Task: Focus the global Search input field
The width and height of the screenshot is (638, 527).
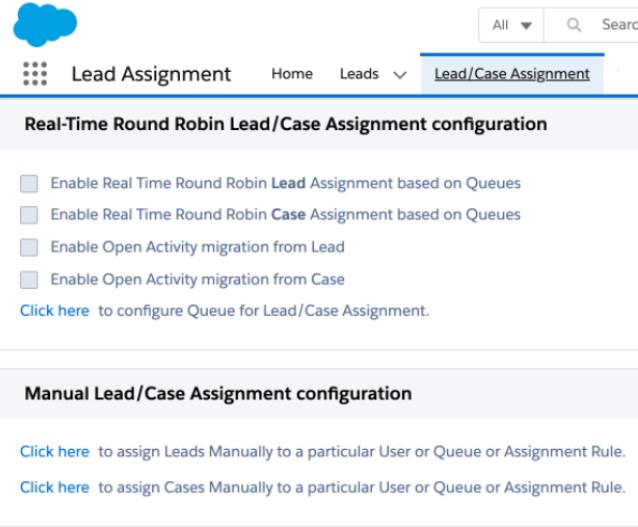Action: 591,25
